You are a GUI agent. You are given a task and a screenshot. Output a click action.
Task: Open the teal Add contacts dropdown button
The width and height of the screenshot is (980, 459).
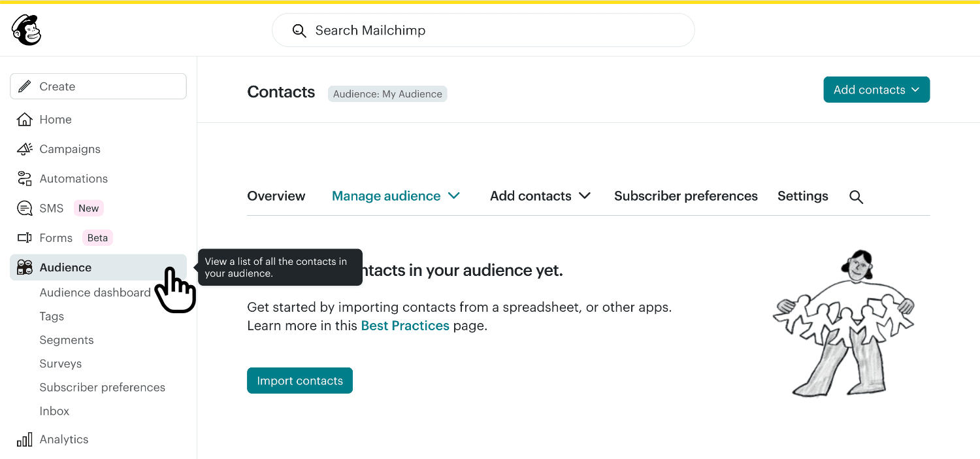(x=876, y=90)
